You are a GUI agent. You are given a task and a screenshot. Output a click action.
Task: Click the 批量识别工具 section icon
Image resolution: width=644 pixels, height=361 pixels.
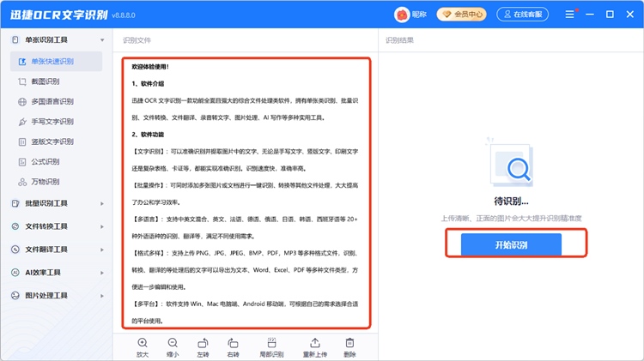click(15, 203)
